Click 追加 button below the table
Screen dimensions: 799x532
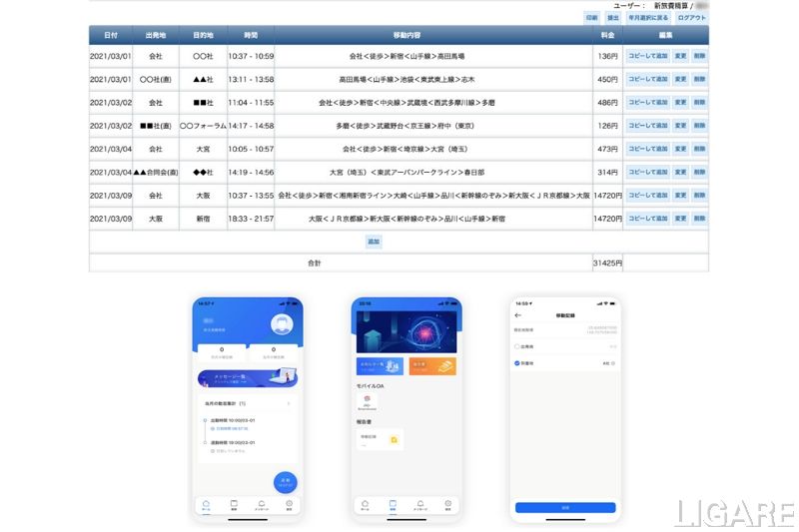point(374,242)
